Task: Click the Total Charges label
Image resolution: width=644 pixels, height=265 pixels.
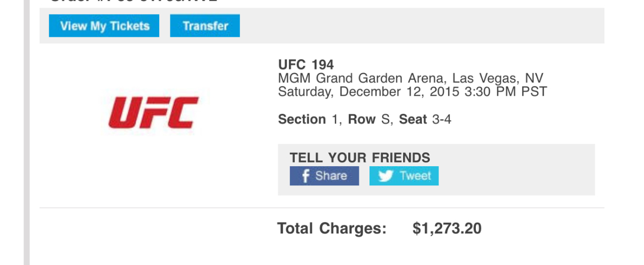Action: click(x=332, y=229)
